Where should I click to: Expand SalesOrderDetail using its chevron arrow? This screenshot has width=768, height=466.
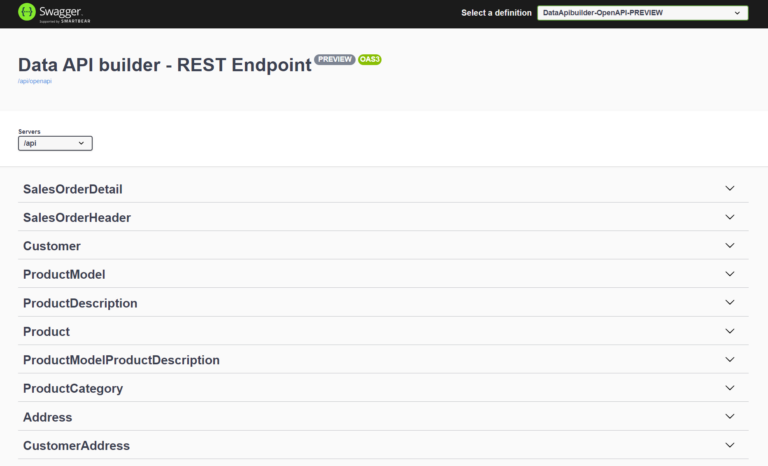pyautogui.click(x=730, y=188)
